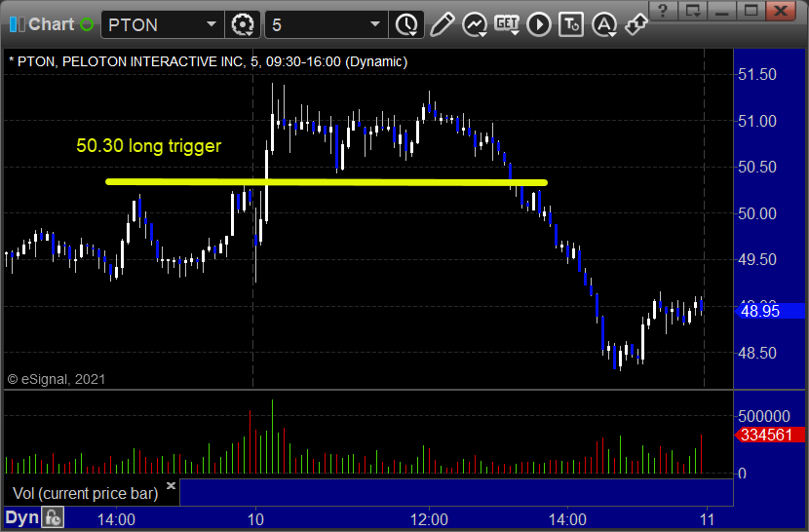This screenshot has width=809, height=532.
Task: Click the play replay button
Action: click(x=539, y=24)
